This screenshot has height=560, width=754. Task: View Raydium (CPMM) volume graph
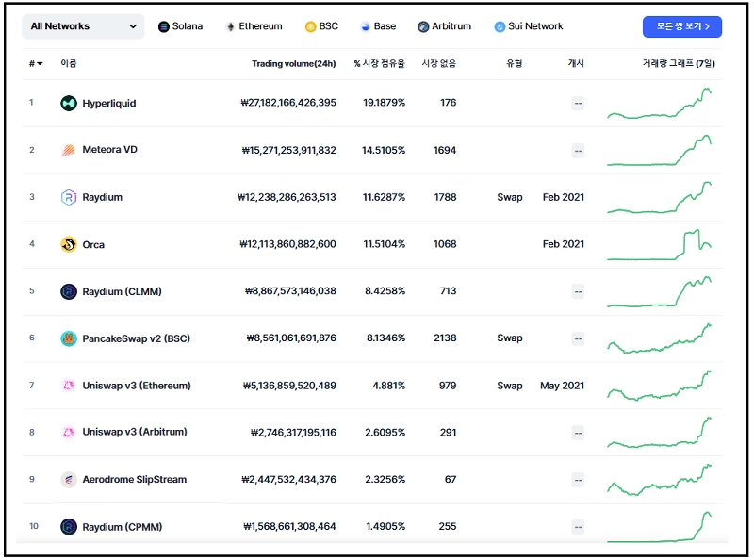[659, 527]
